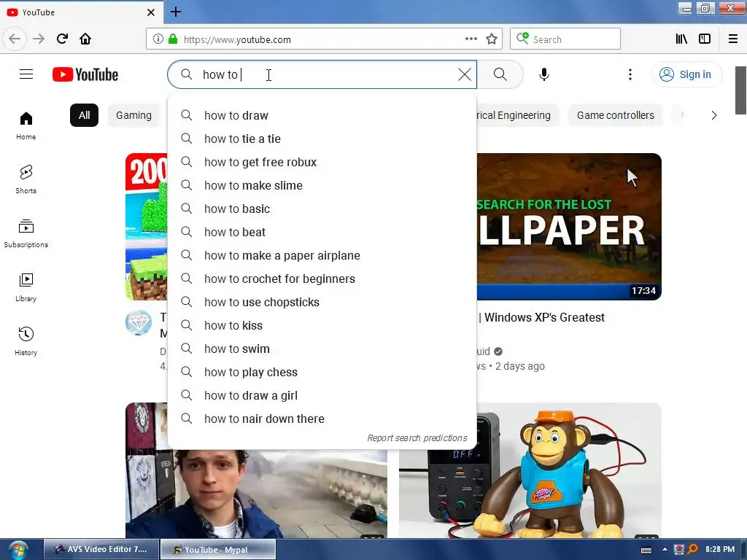
Task: Choose suggestion 'how to crochet for beginners'
Action: 322,279
